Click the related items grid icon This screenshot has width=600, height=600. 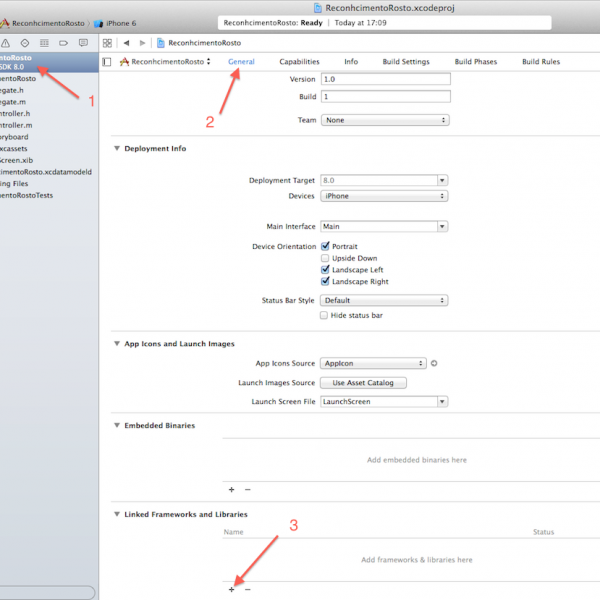coord(108,43)
